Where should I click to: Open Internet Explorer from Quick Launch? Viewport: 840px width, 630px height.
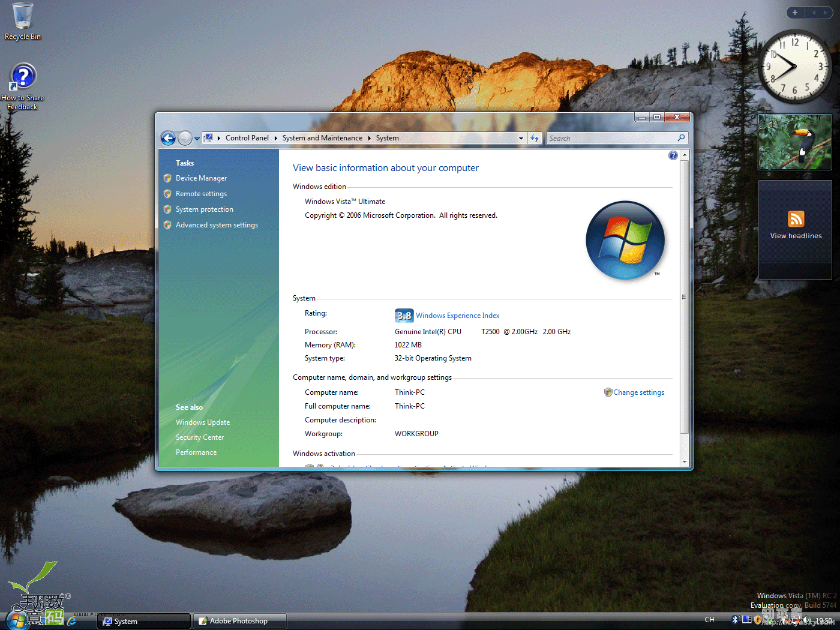(x=72, y=621)
